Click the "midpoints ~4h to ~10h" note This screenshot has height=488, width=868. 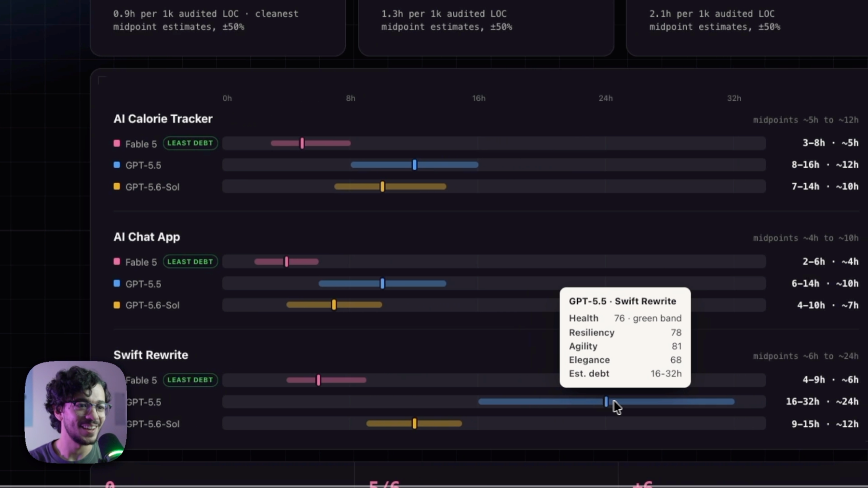(x=806, y=238)
